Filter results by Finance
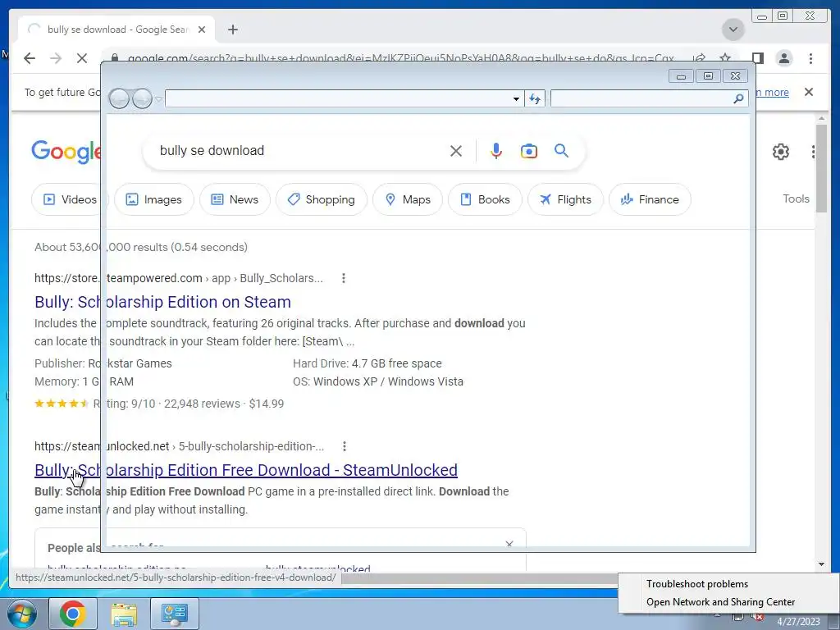Viewport: 840px width, 630px height. [650, 199]
